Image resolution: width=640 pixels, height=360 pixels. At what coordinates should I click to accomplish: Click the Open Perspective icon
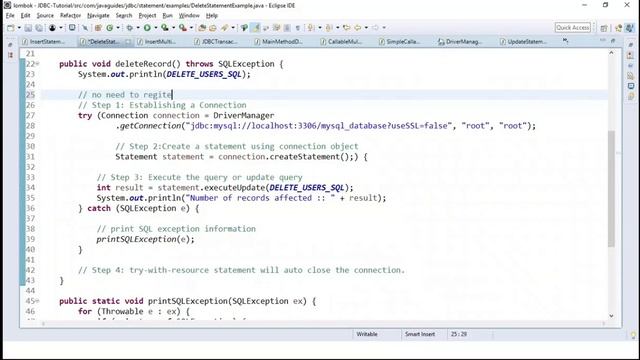pos(604,28)
